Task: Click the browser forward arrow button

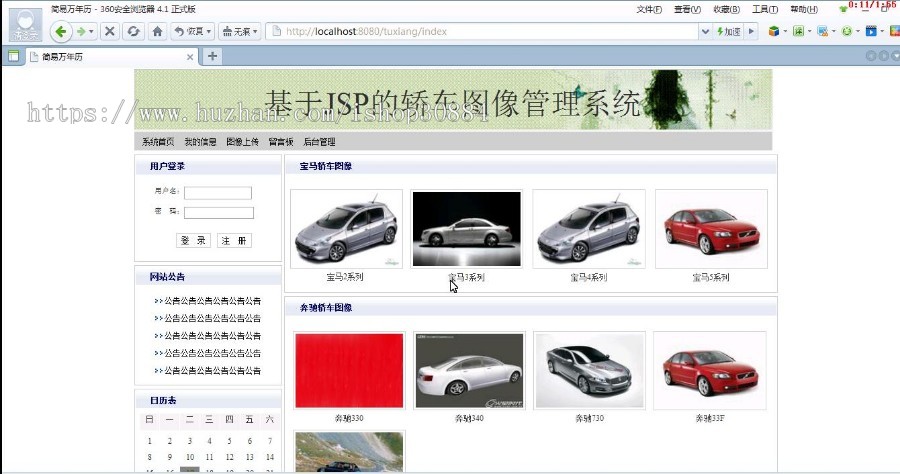Action: [81, 32]
